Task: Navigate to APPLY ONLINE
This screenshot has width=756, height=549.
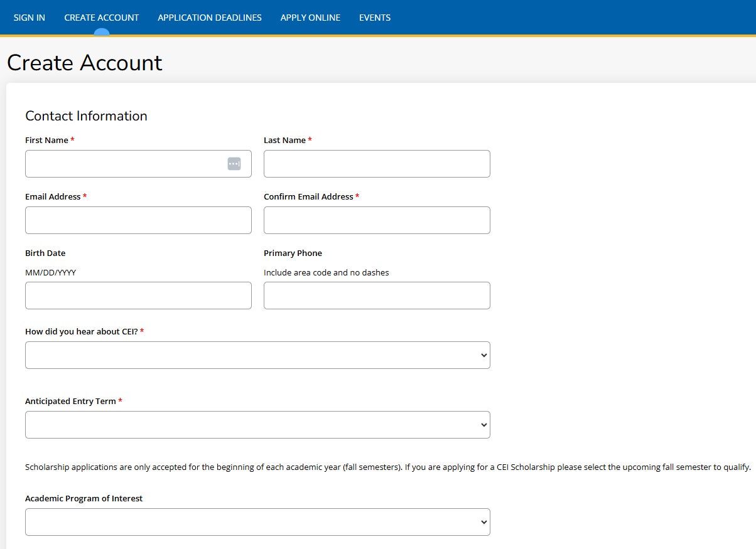Action: pos(310,18)
